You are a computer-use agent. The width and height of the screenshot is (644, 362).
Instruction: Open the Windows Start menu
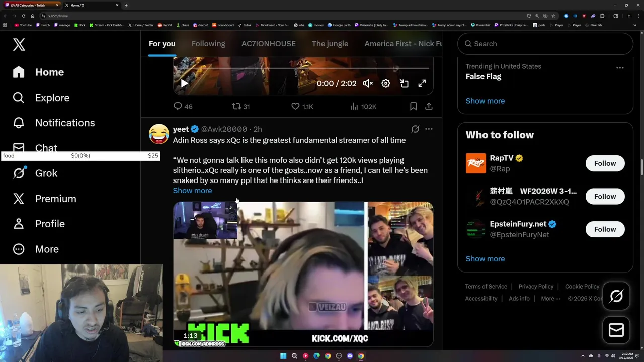[283, 356]
